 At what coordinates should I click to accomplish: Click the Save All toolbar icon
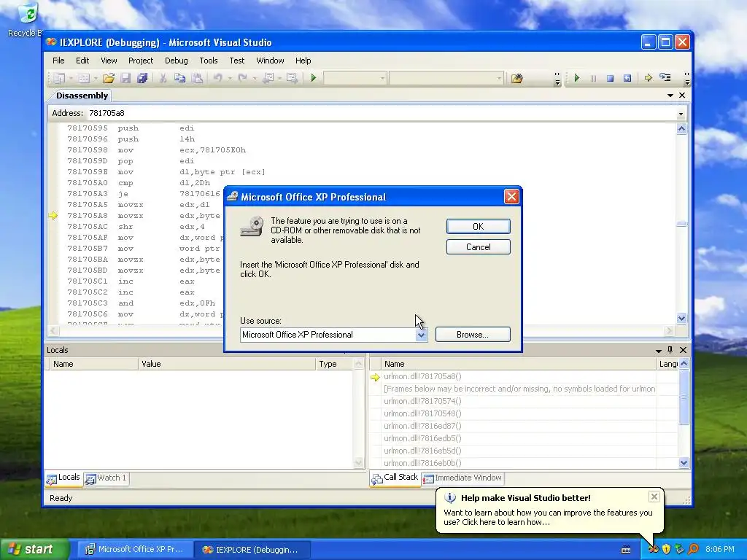click(x=142, y=77)
